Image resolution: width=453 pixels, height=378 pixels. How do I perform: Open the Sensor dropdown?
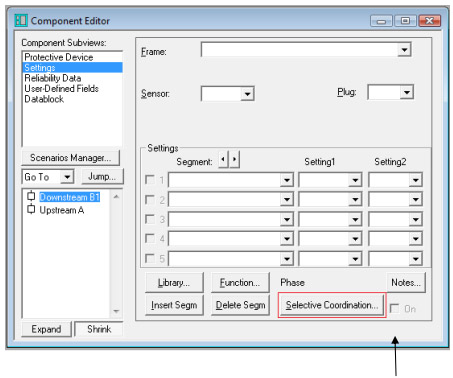247,94
